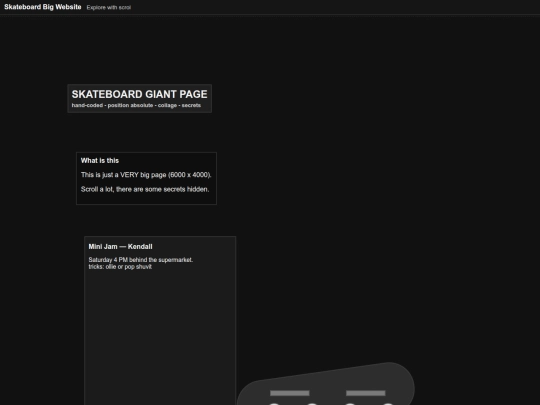Select the 'SKATEBOARD GIANT PAGE' heading
The image size is (540, 405).
(139, 94)
